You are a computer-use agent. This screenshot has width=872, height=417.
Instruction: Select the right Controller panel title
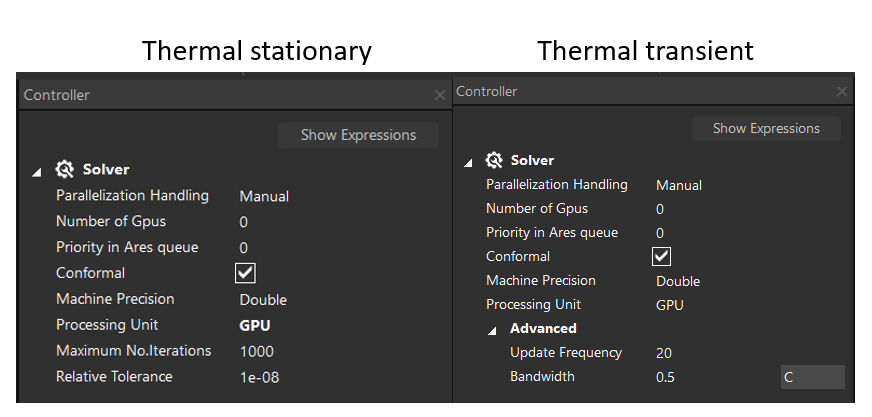click(x=487, y=91)
